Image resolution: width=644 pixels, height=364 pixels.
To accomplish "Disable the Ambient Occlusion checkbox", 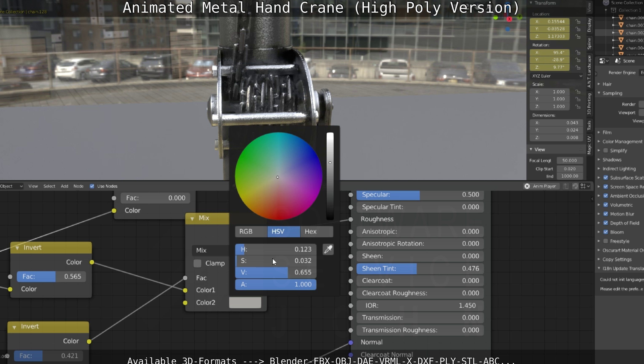I will (x=605, y=196).
